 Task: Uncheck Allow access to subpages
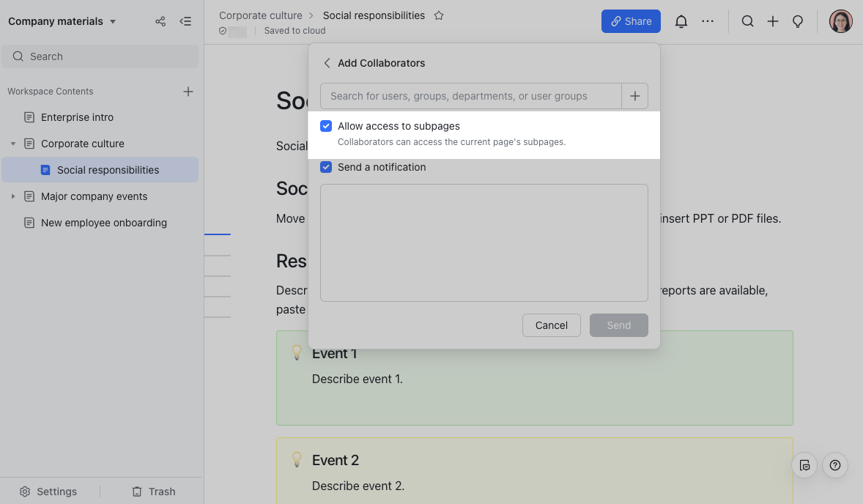[326, 126]
